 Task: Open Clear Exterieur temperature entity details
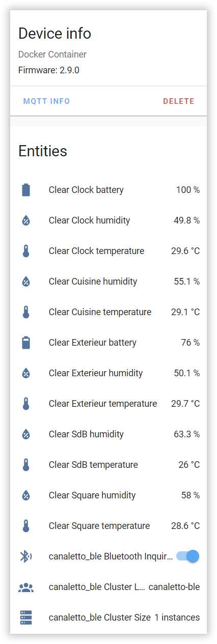[108, 404]
